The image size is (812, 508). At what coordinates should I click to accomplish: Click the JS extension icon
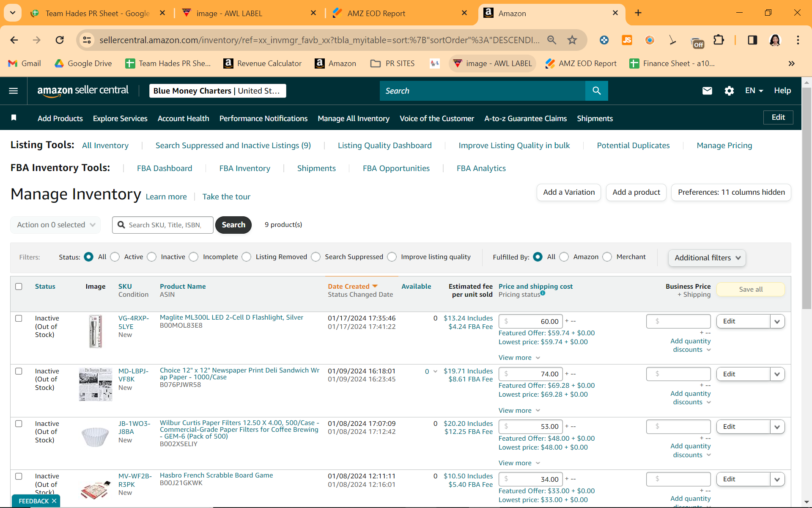click(x=627, y=40)
